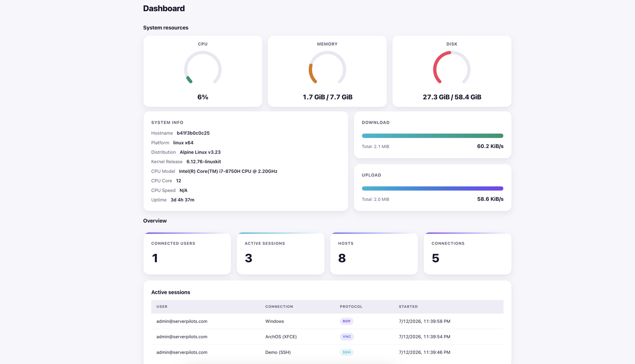The image size is (635, 364).
Task: Open the Connected Users card
Action: click(x=187, y=253)
